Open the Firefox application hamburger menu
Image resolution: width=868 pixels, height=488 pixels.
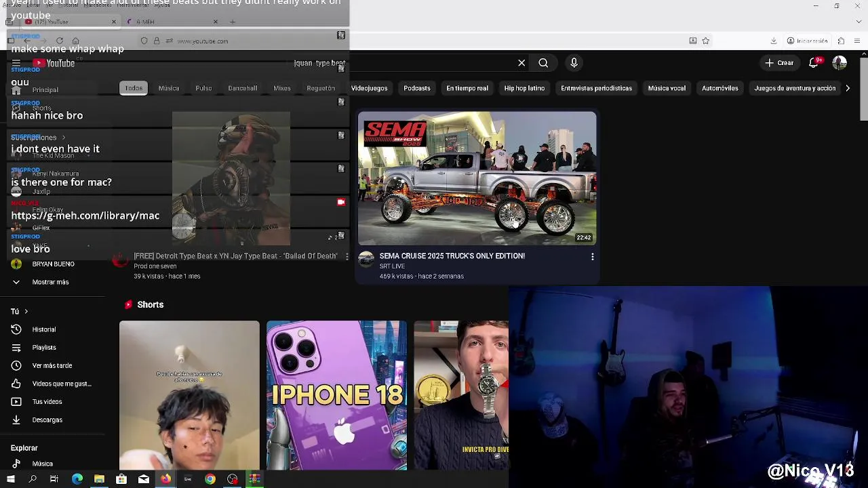856,41
